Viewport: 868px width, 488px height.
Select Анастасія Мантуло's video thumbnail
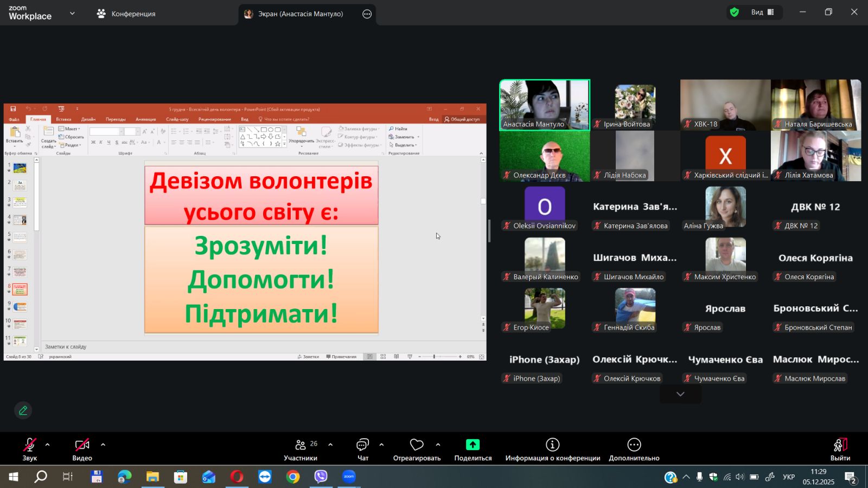(544, 105)
